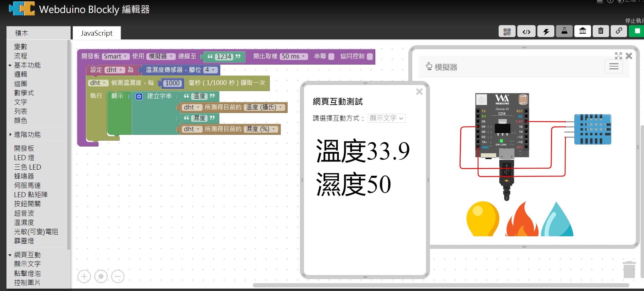
Task: Click the zoom-in plus circle on the workspace
Action: [84, 276]
